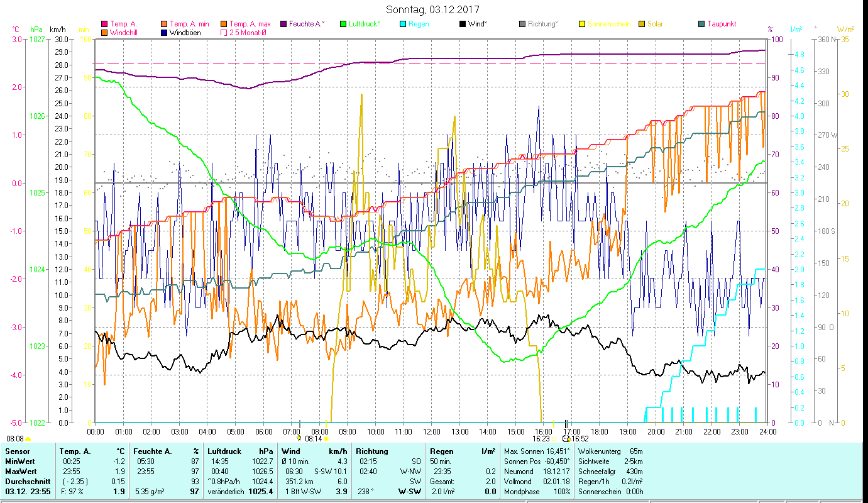Click the Schneefallgr 430m entry
Image resolution: width=868 pixels, height=503 pixels.
pyautogui.click(x=610, y=472)
